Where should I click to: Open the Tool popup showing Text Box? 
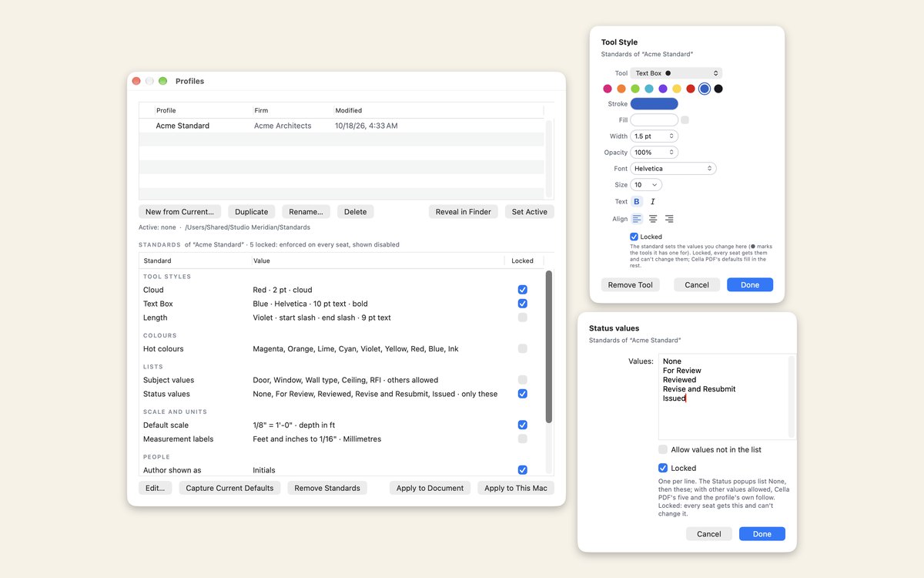[x=676, y=73]
